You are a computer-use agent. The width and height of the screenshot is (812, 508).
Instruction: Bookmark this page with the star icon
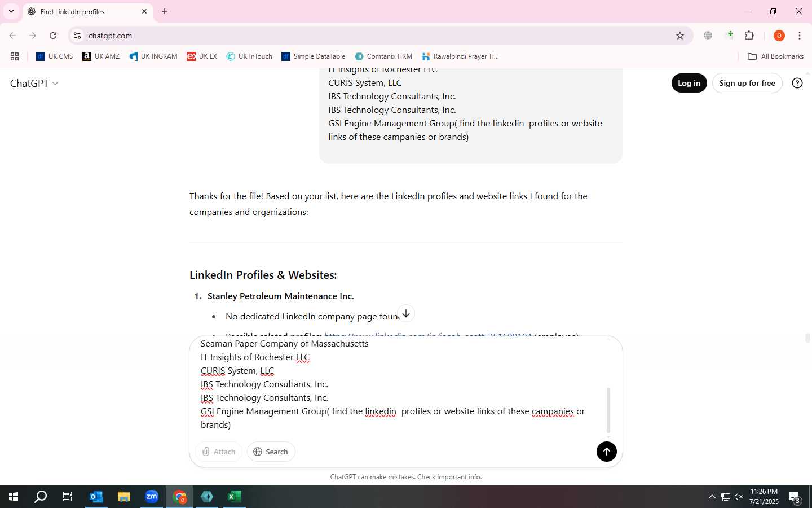click(680, 36)
